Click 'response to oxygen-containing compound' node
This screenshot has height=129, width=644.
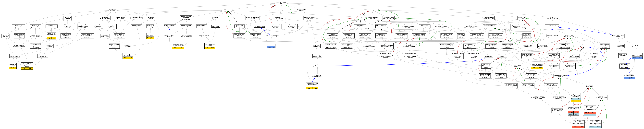83,26
